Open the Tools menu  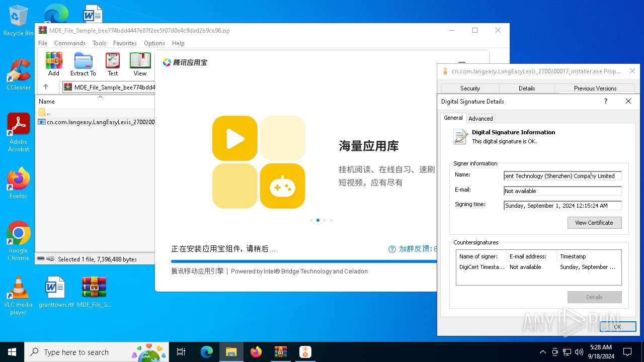tap(99, 43)
